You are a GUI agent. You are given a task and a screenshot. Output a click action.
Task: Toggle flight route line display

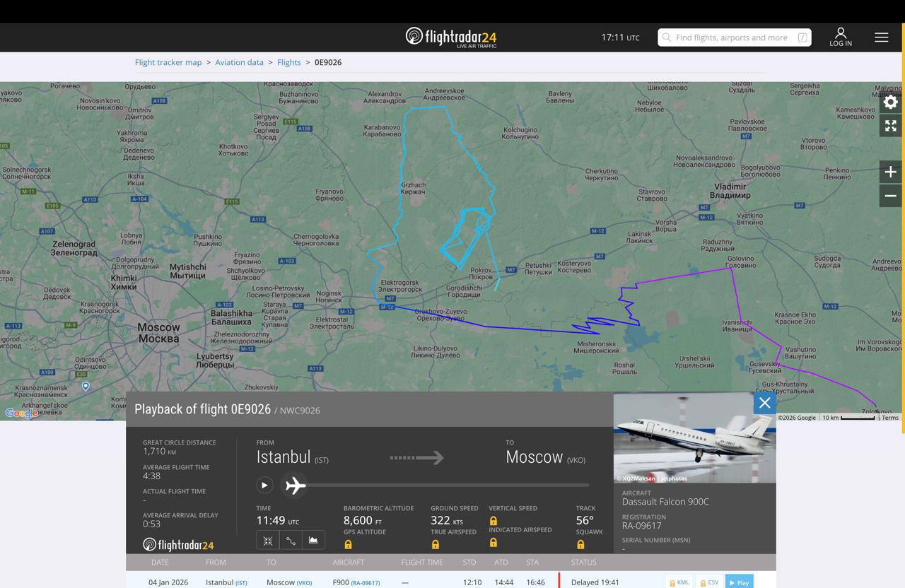click(291, 541)
